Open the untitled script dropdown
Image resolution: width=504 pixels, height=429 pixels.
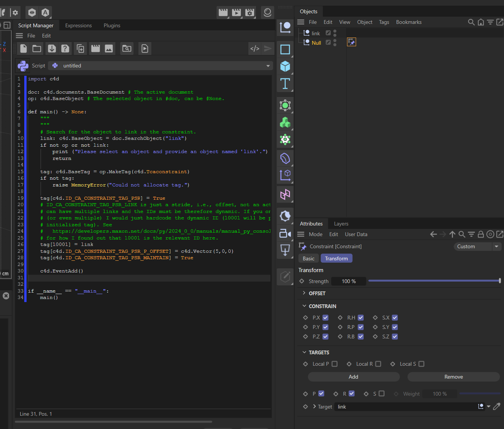268,66
